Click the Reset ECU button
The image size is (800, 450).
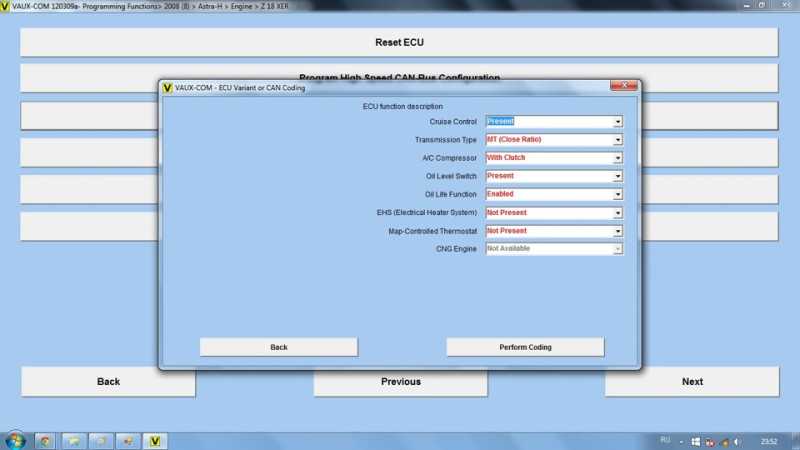point(399,42)
